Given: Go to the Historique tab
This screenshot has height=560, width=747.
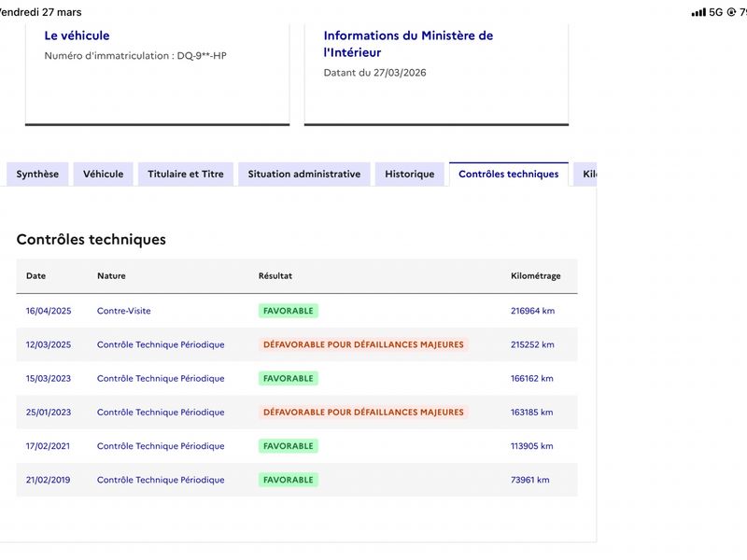Looking at the screenshot, I should [x=410, y=175].
